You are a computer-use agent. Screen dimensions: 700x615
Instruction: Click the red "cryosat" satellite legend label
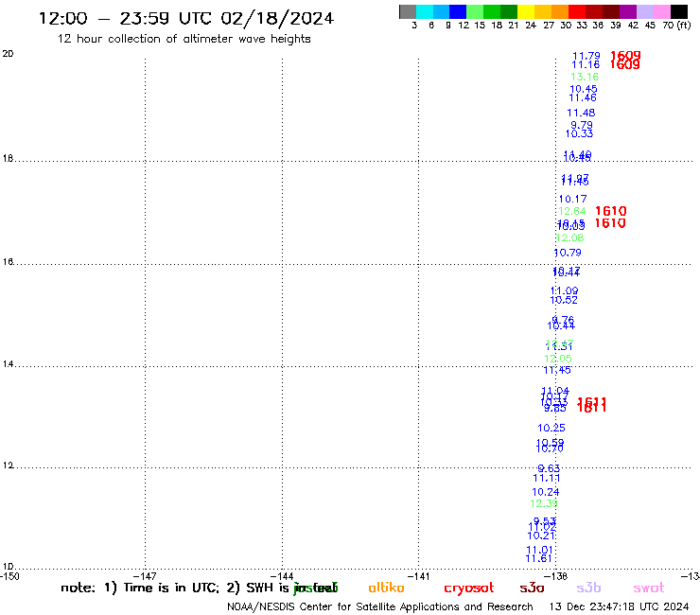point(469,589)
